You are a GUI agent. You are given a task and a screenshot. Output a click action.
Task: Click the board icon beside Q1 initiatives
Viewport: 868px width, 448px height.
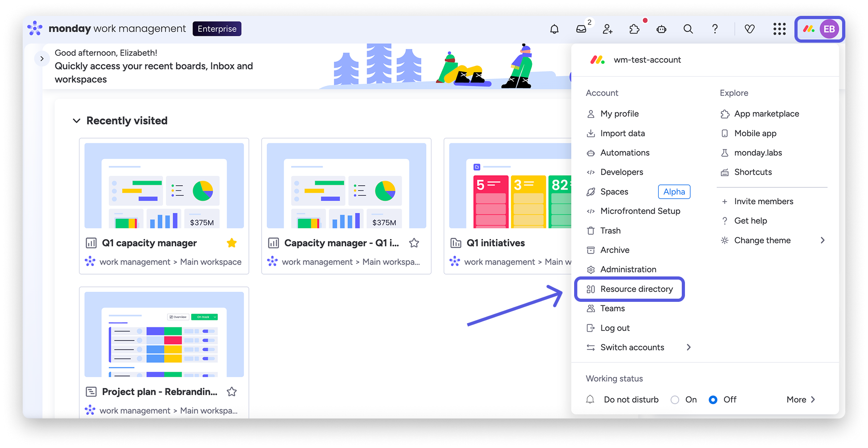coord(456,243)
